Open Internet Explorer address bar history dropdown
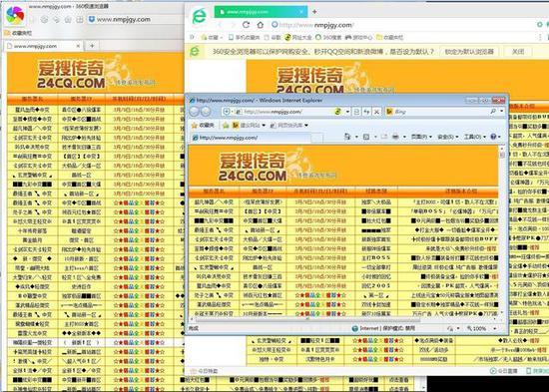549x392 pixels. pos(347,112)
